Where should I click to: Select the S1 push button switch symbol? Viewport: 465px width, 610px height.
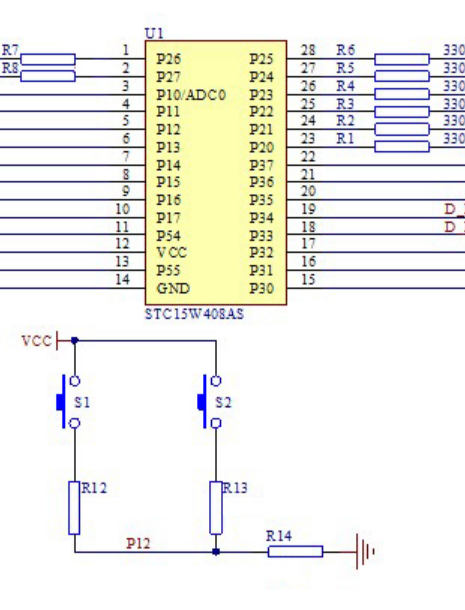69,402
